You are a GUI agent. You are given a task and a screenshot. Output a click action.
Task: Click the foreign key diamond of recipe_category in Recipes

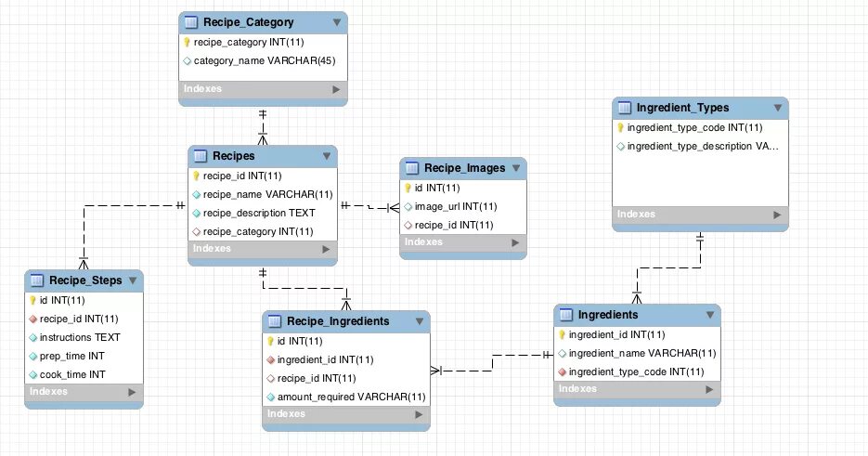[x=196, y=231]
